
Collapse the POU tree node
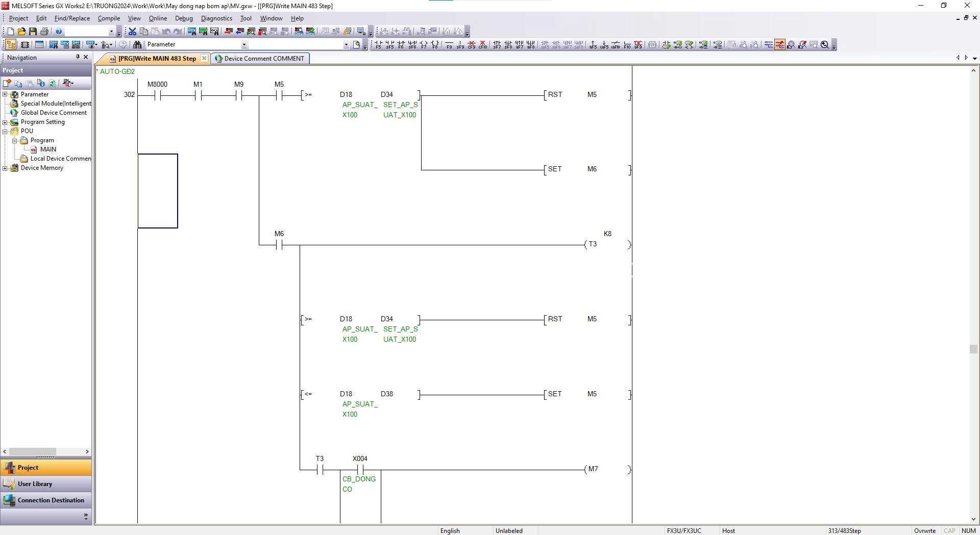point(5,131)
